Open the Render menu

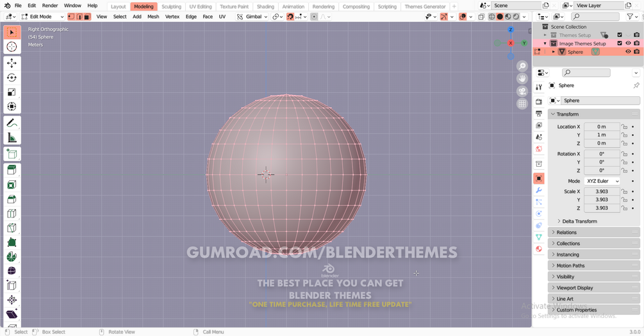point(50,6)
